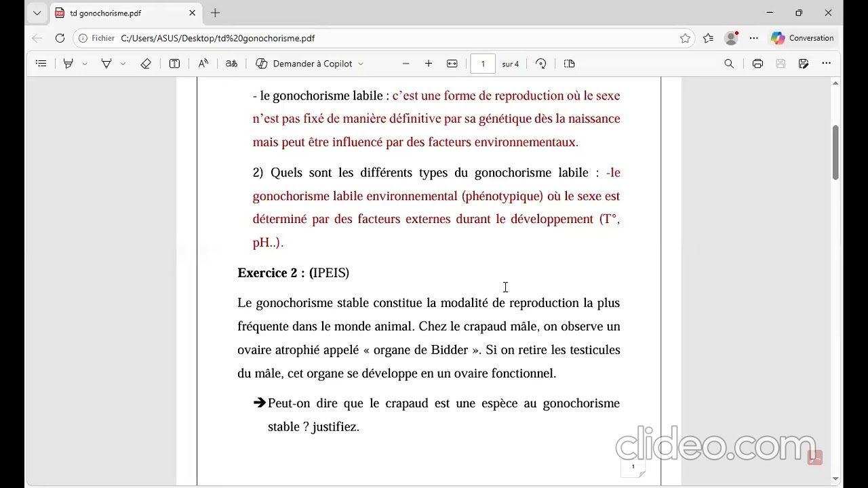
Task: Toggle fit to width view
Action: [452, 64]
